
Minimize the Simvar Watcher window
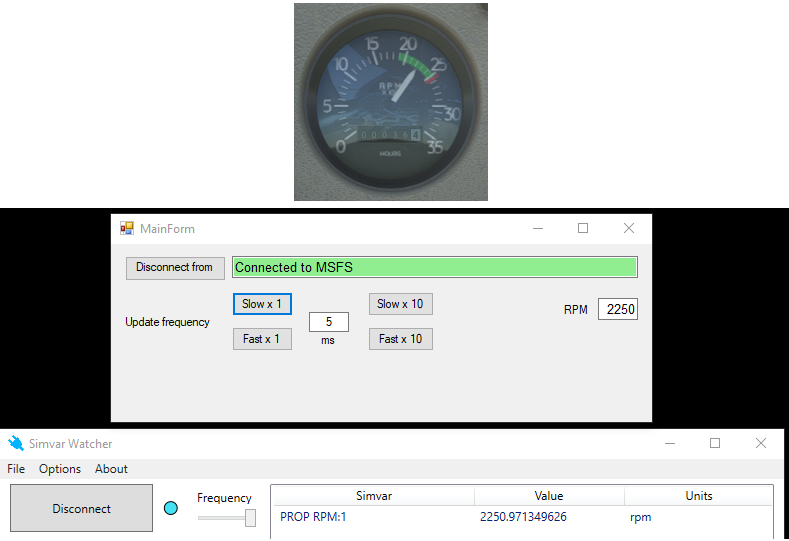tap(669, 444)
